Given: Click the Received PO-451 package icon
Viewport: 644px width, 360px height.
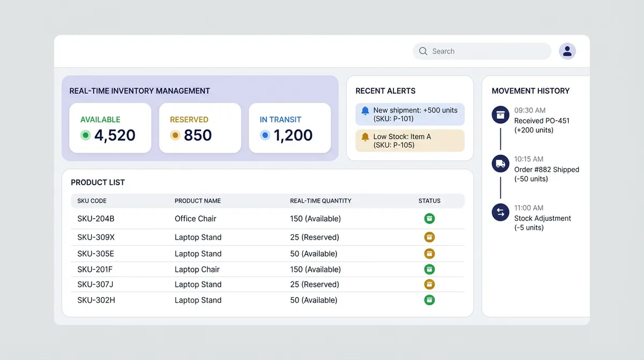Looking at the screenshot, I should 500,114.
